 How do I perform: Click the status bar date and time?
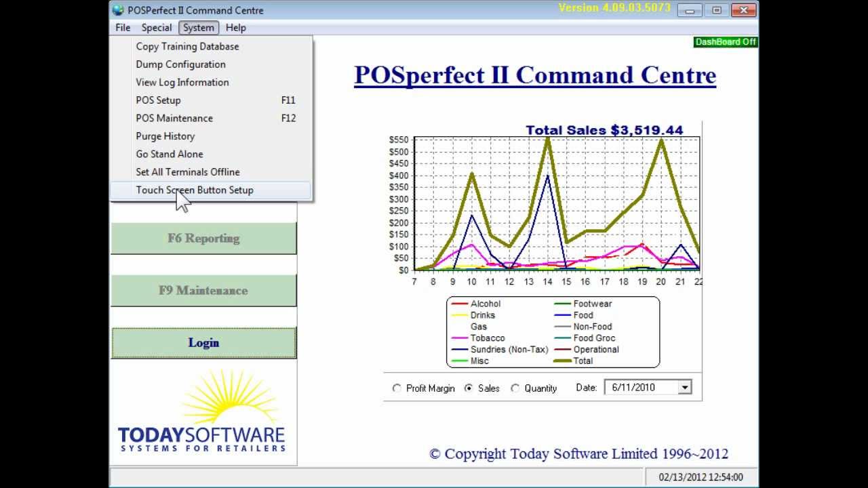pos(701,477)
